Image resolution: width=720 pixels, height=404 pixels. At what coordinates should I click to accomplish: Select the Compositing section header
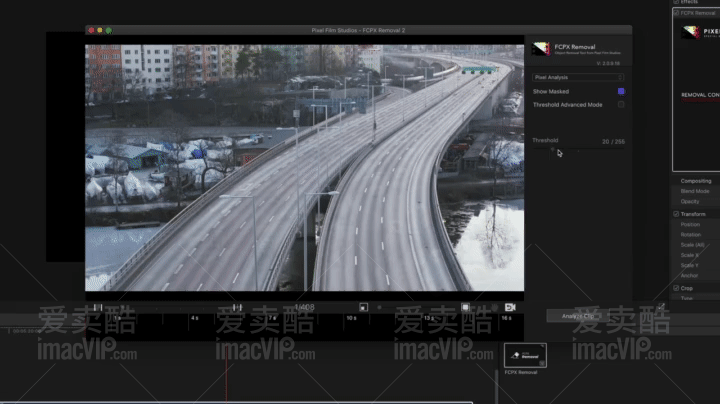[696, 181]
